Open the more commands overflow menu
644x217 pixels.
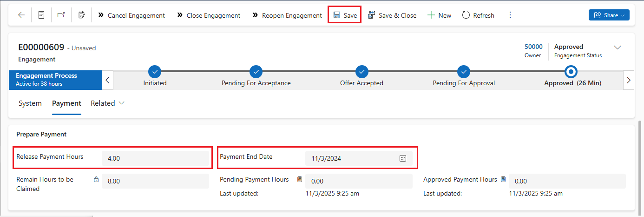(510, 15)
